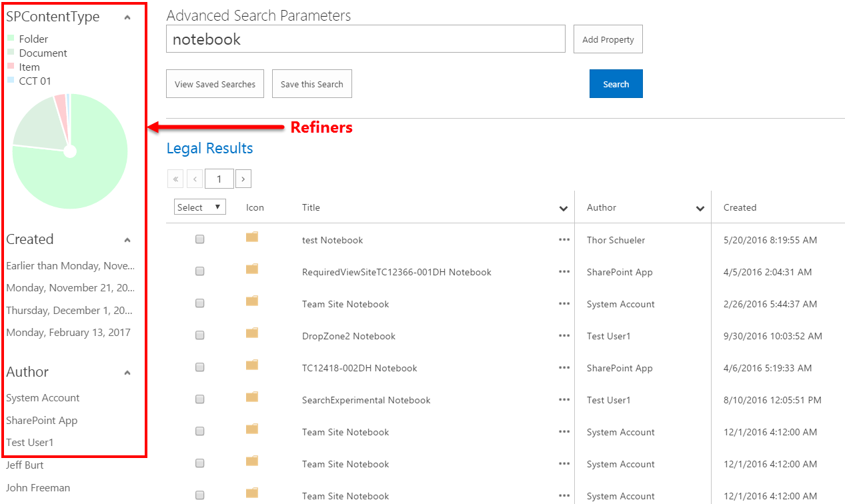Open ellipsis menu for SearchExperimental Notebook
This screenshot has width=845, height=504.
(x=564, y=400)
